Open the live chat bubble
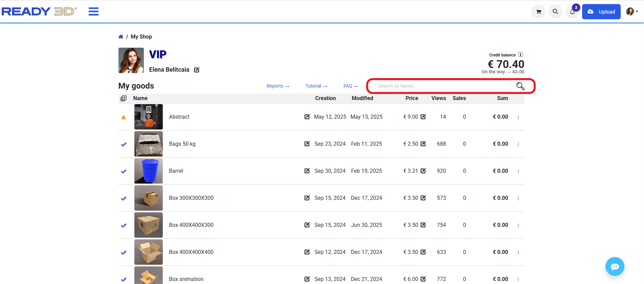Image resolution: width=644 pixels, height=284 pixels. pyautogui.click(x=615, y=266)
